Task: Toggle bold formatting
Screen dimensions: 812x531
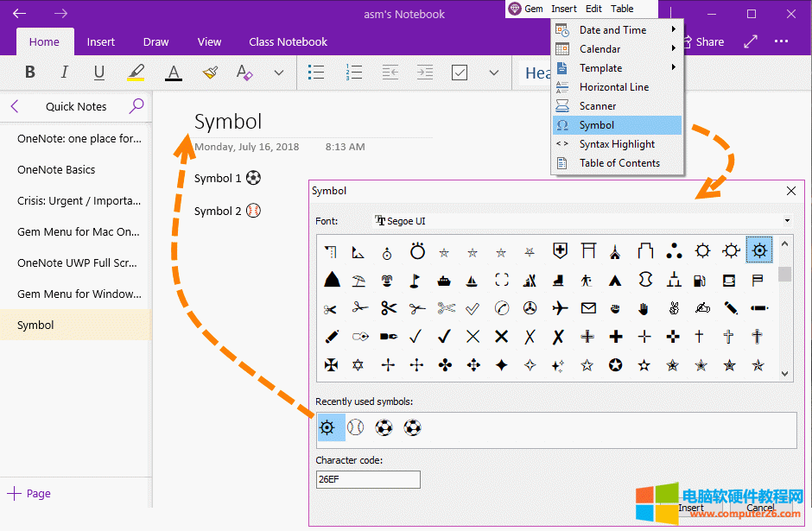Action: [x=29, y=73]
